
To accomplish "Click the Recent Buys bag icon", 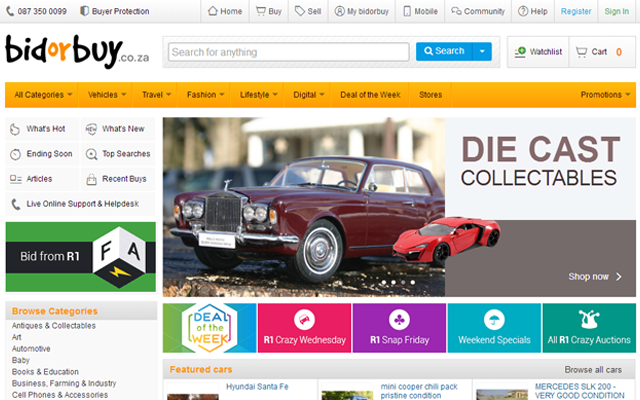I will point(91,179).
